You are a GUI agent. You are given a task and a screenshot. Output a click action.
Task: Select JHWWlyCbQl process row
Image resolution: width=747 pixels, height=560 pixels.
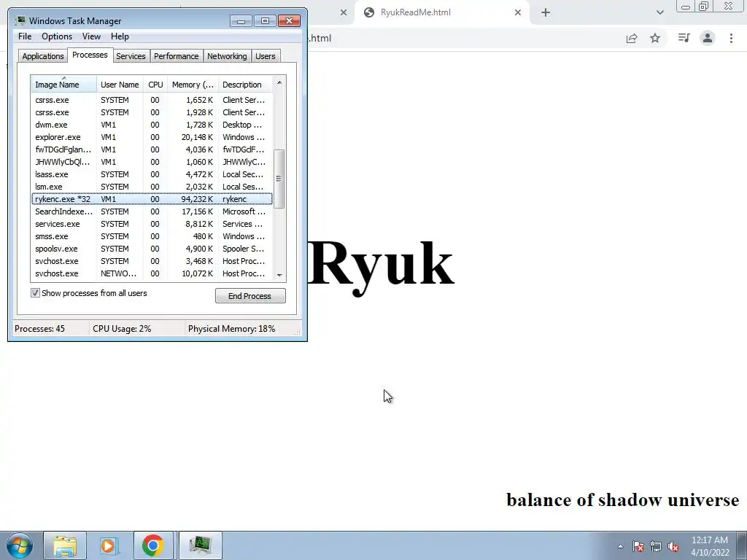tap(152, 162)
